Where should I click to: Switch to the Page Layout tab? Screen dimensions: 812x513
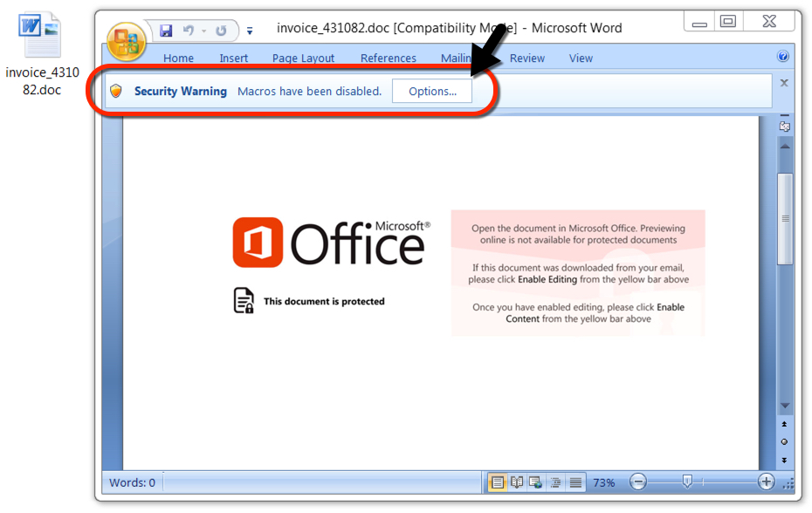click(x=304, y=58)
